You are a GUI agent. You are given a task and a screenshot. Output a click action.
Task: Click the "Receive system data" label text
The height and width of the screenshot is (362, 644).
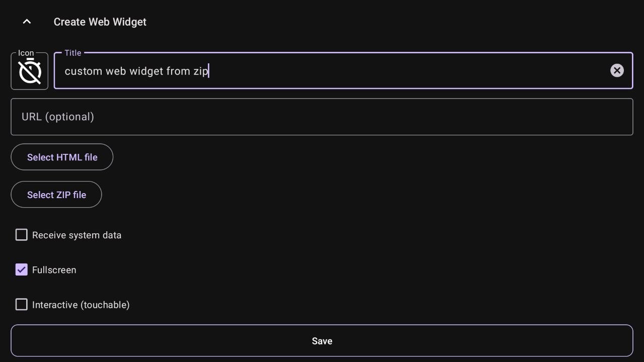point(76,235)
